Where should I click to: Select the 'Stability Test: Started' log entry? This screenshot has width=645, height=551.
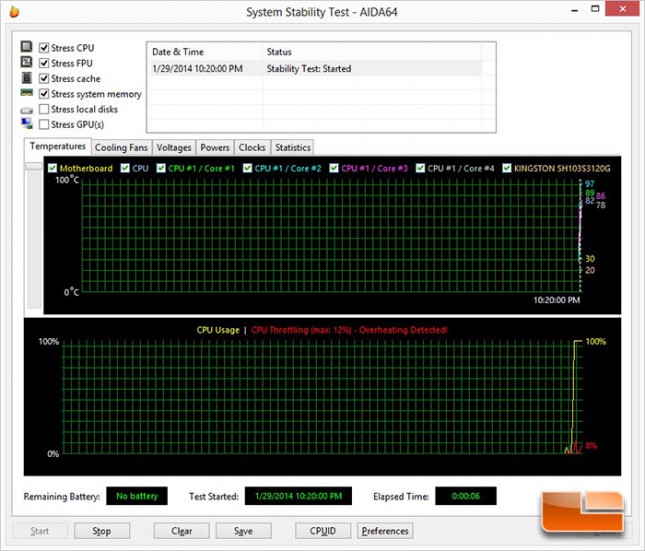pyautogui.click(x=309, y=69)
